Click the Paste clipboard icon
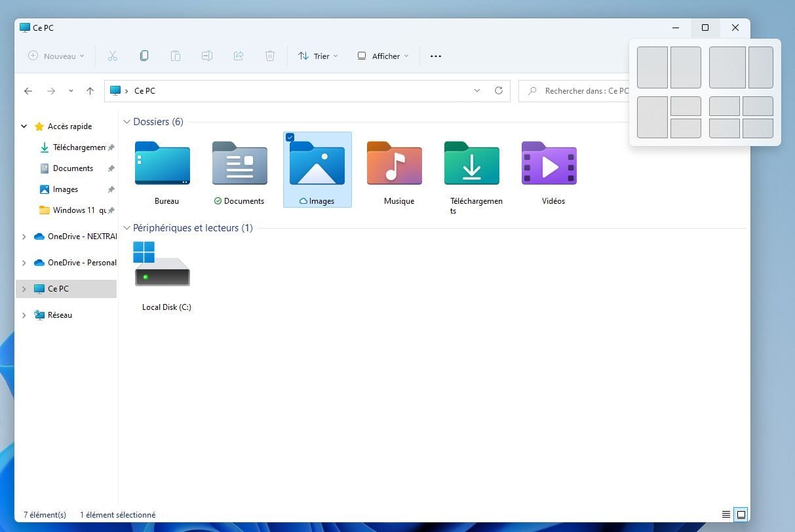This screenshot has width=795, height=532. point(176,56)
